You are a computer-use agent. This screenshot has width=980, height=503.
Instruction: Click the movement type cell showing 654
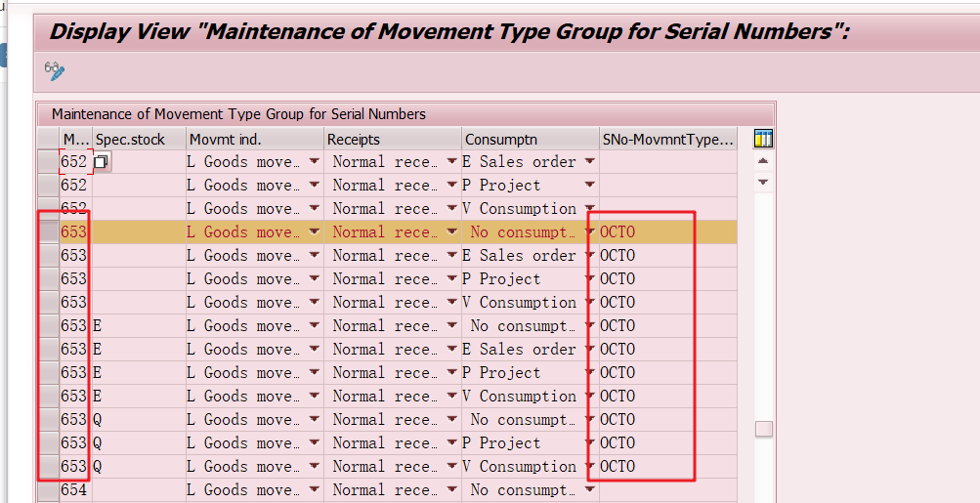[74, 490]
